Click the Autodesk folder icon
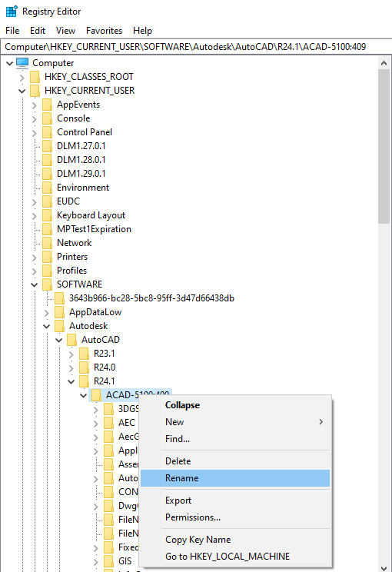The image size is (392, 572). 59,327
